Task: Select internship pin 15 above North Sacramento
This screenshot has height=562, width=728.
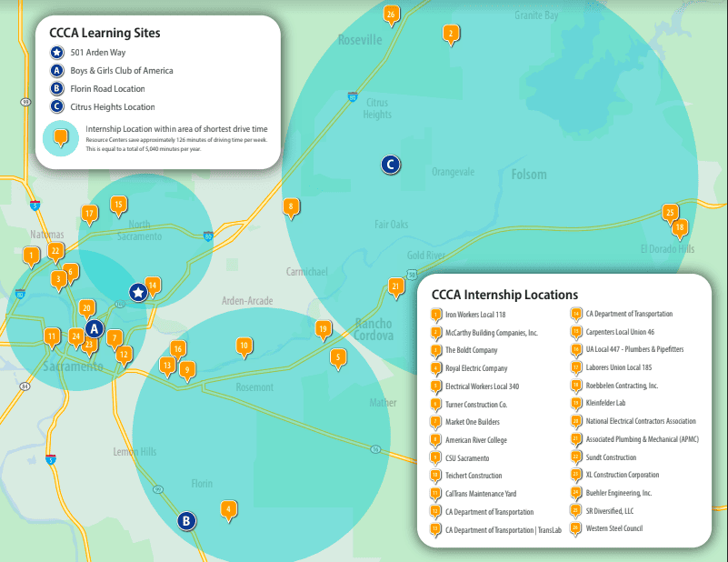Action: tap(118, 205)
